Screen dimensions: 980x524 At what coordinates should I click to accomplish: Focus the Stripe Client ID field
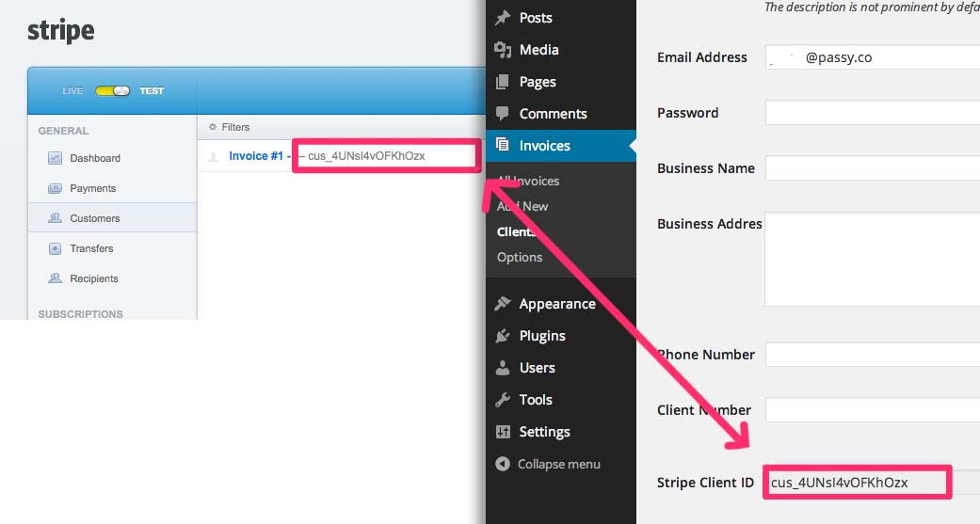[x=873, y=483]
